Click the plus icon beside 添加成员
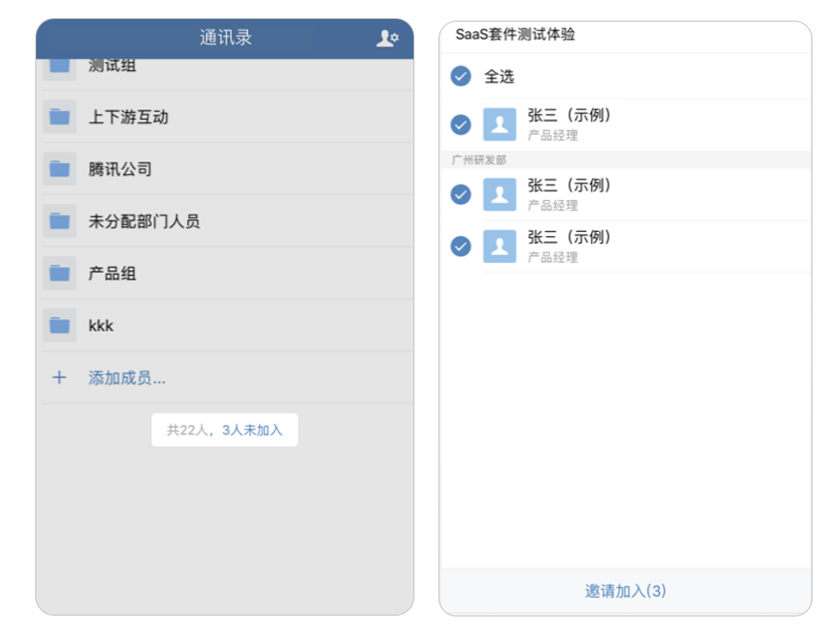This screenshot has height=638, width=840. click(x=59, y=377)
